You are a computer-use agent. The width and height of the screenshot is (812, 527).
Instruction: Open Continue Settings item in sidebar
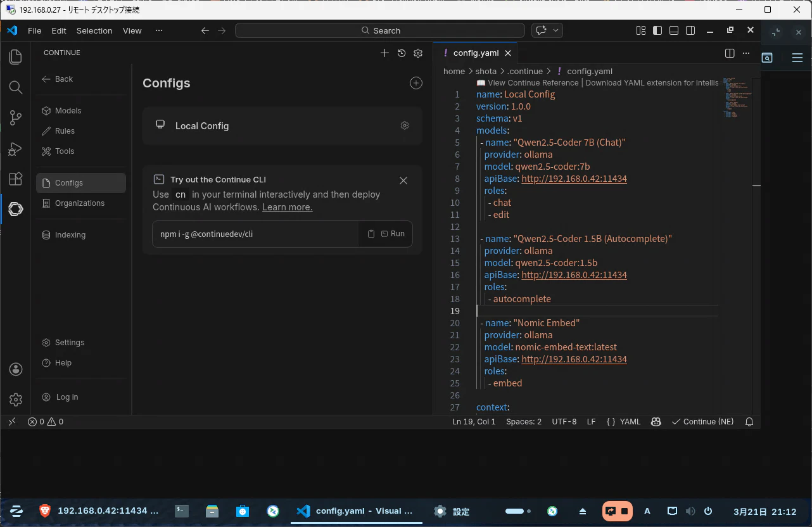click(x=81, y=343)
